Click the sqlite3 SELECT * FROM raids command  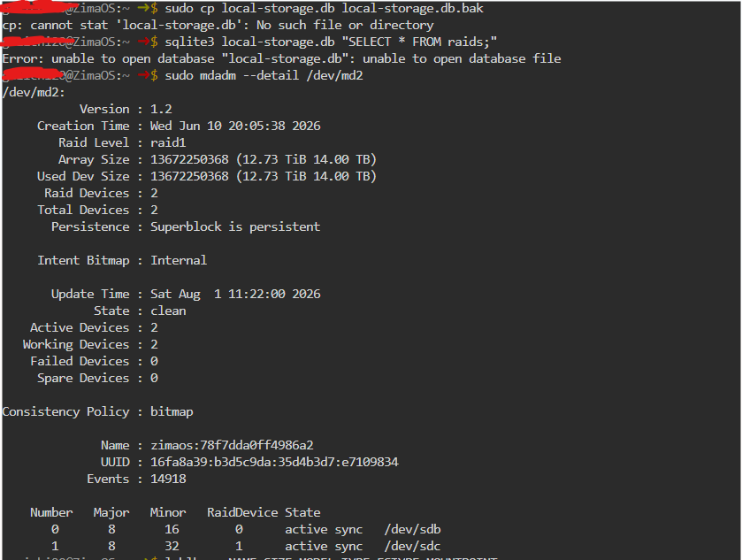tap(331, 42)
